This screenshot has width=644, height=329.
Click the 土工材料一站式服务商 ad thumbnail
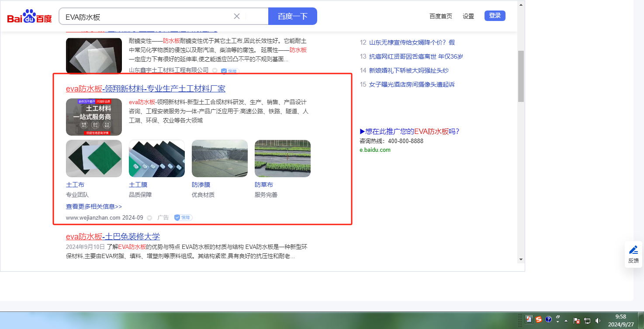(94, 117)
